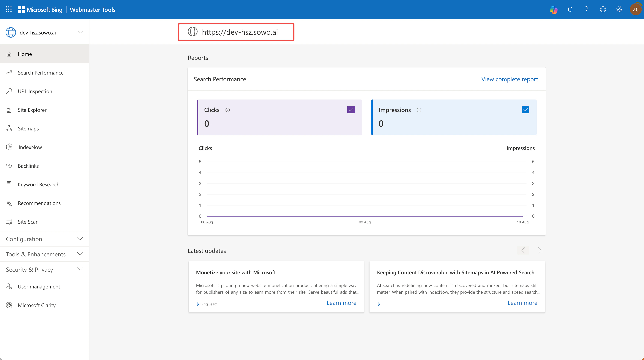Viewport: 644px width, 360px height.
Task: Open the Sitemaps menu item
Action: point(28,129)
